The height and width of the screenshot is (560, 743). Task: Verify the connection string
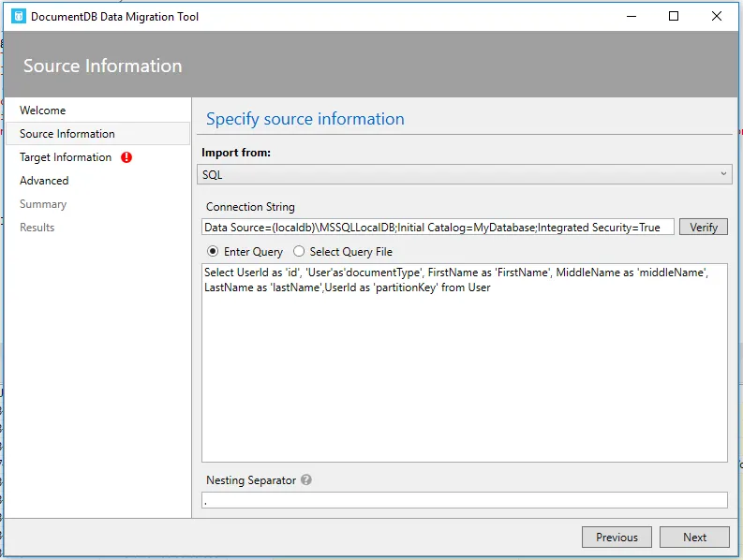tap(704, 228)
